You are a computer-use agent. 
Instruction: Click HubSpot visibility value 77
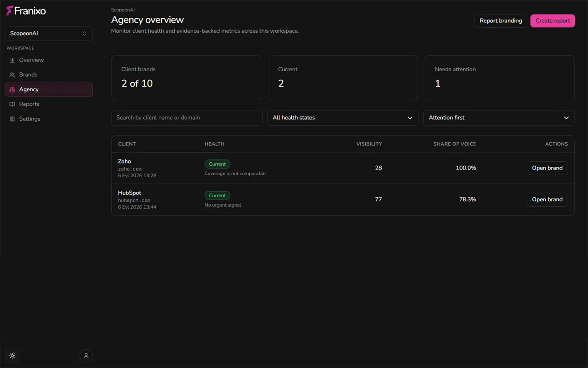pos(378,199)
